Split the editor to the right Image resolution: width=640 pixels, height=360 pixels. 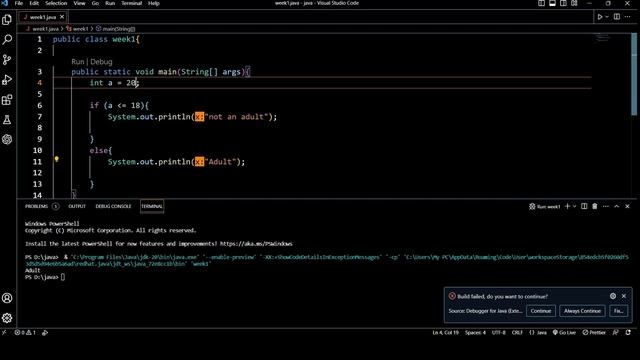click(617, 17)
